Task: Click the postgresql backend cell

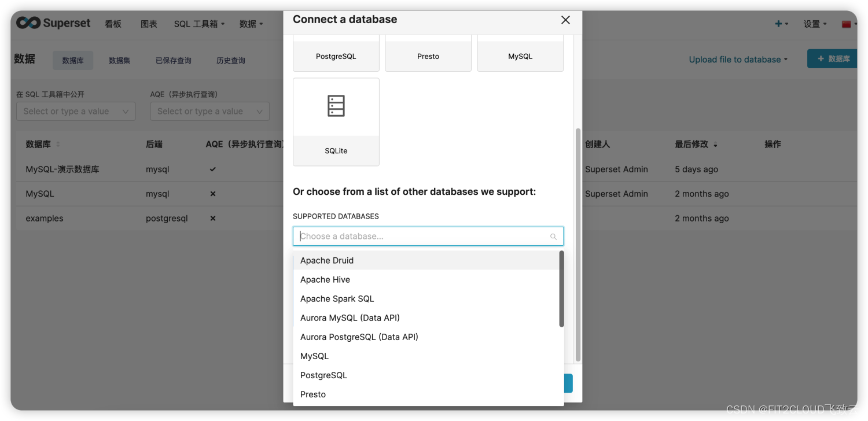Action: (x=167, y=218)
